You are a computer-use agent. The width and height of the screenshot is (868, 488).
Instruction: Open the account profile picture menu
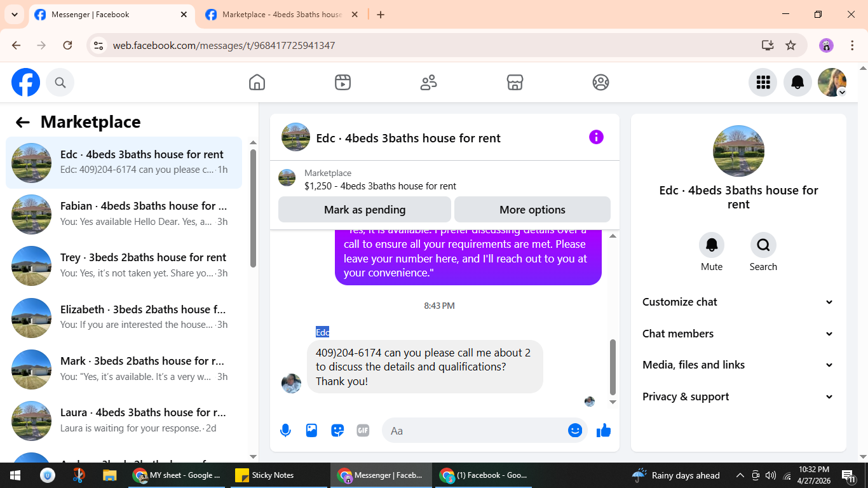tap(832, 82)
